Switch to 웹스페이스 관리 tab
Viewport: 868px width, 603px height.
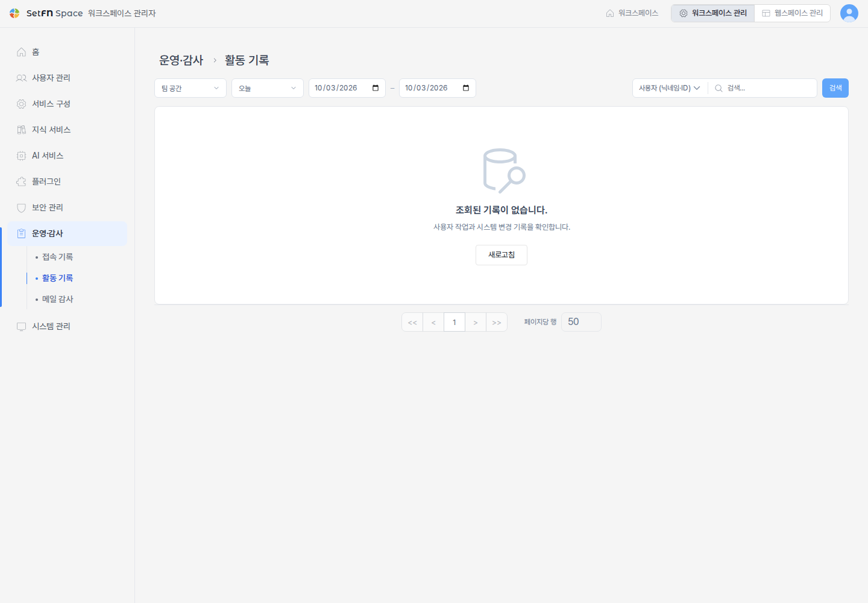pos(792,13)
